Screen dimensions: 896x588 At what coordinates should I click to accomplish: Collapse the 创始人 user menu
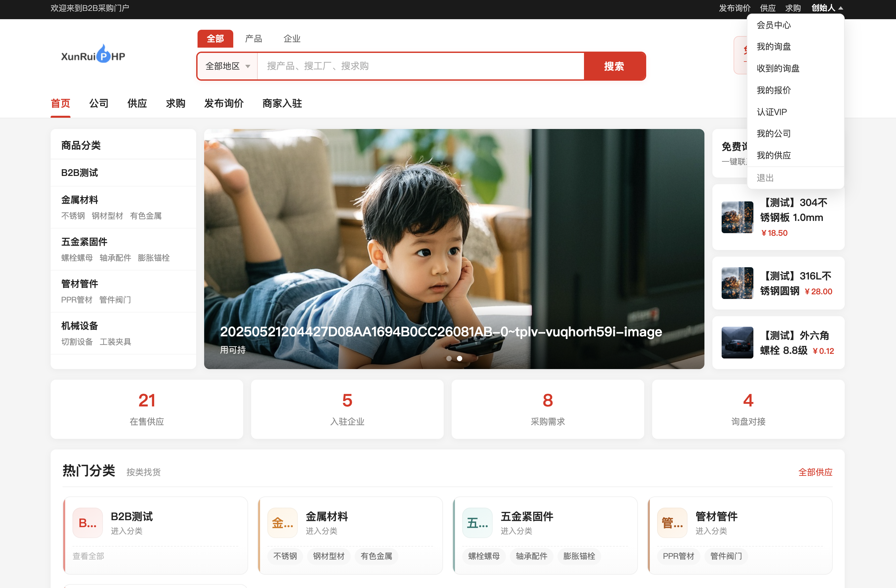(x=827, y=8)
